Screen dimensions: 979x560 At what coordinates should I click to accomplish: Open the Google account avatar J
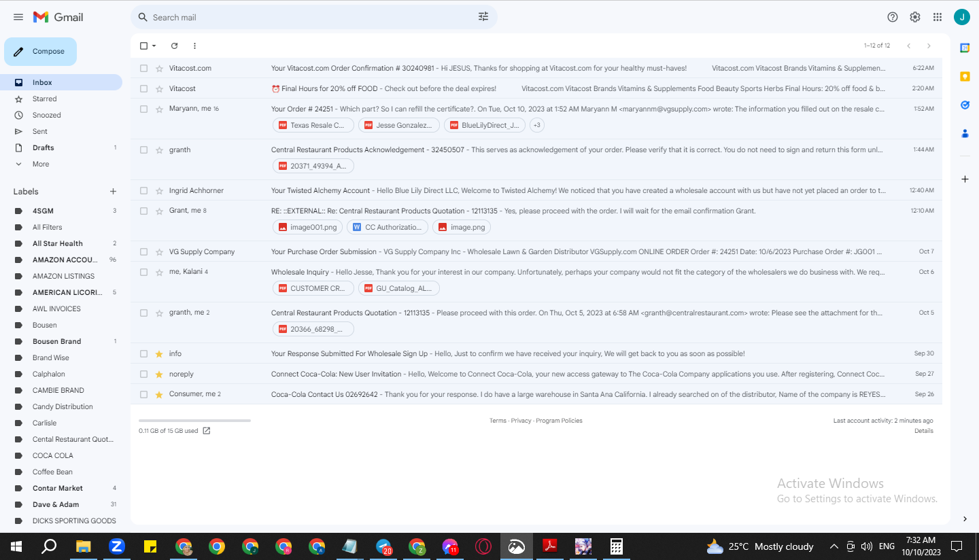(962, 17)
